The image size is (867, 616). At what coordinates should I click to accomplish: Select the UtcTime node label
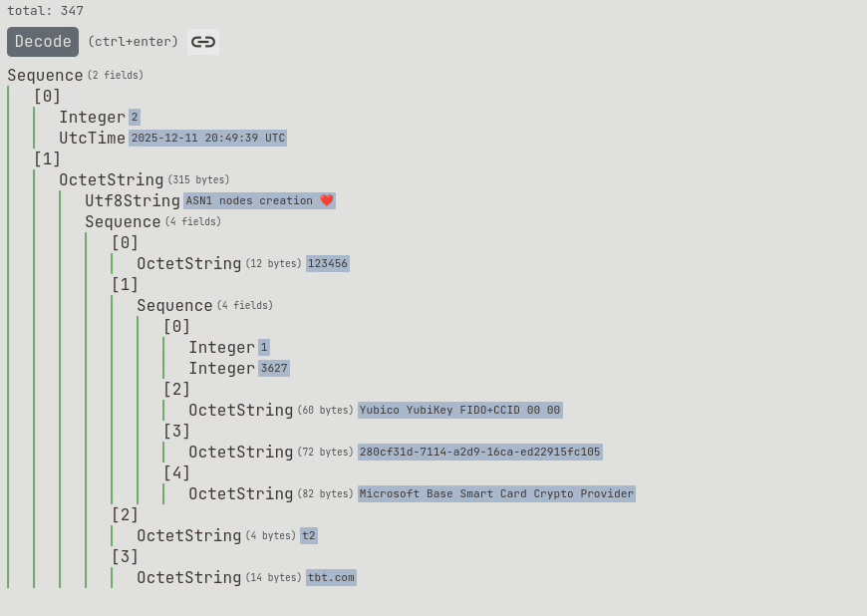92,139
